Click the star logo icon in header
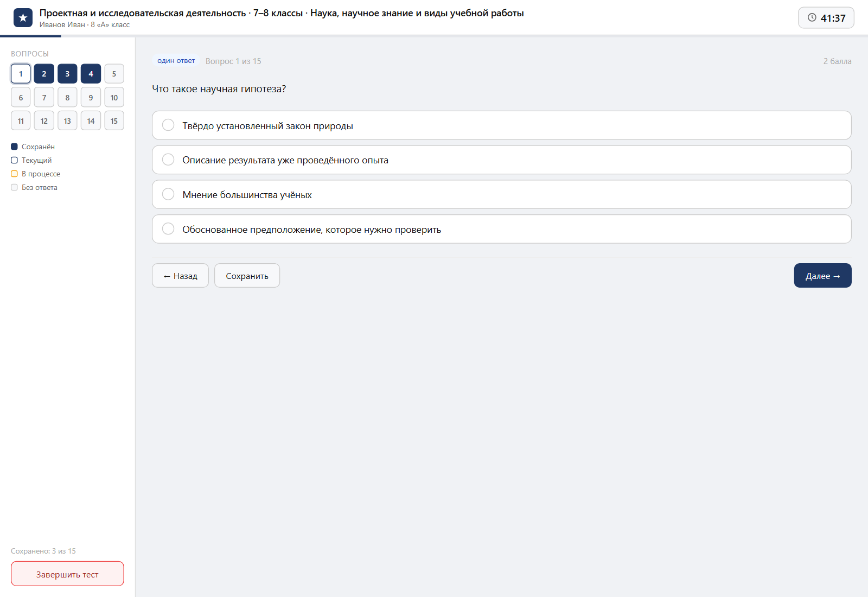Screen dimensions: 868x597 [23, 18]
